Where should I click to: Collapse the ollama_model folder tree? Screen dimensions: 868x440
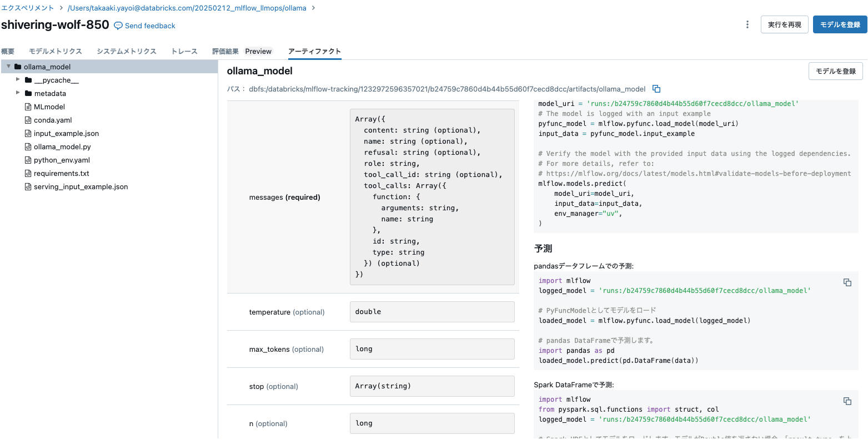pyautogui.click(x=8, y=66)
